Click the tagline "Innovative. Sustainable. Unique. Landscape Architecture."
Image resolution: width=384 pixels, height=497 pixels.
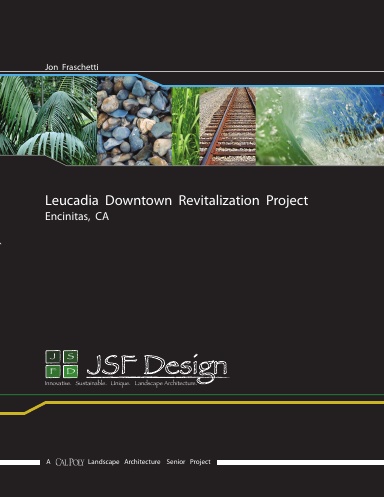[121, 383]
